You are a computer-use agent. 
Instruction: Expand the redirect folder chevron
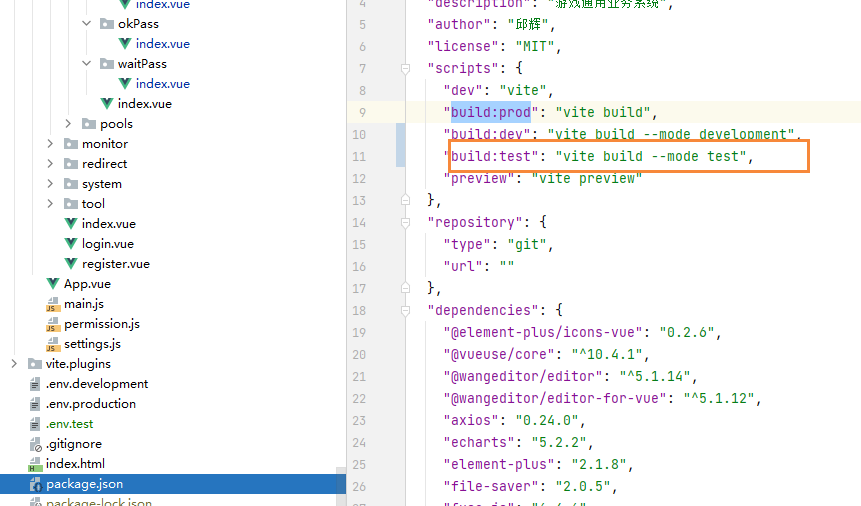coord(50,164)
